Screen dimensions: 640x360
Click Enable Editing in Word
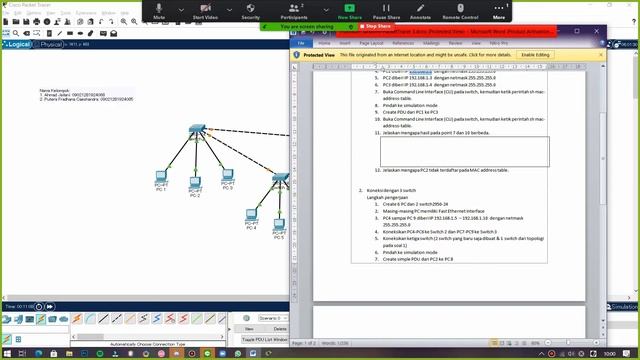click(535, 55)
